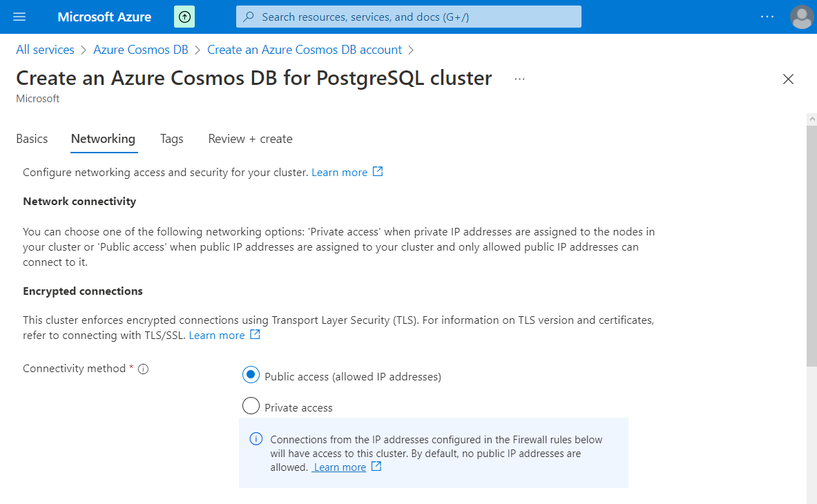Click the search magnifier icon
This screenshot has height=504, width=817.
coord(249,17)
